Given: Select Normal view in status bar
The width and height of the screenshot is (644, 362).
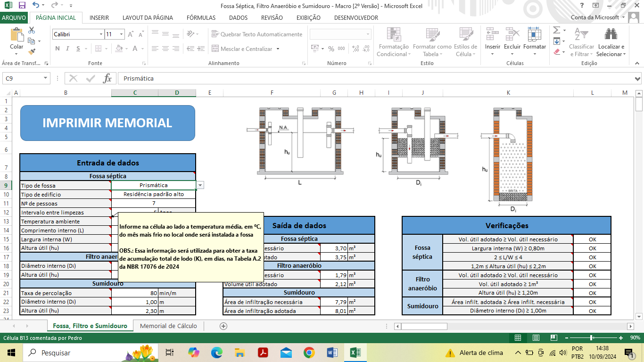Looking at the screenshot, I should point(518,338).
